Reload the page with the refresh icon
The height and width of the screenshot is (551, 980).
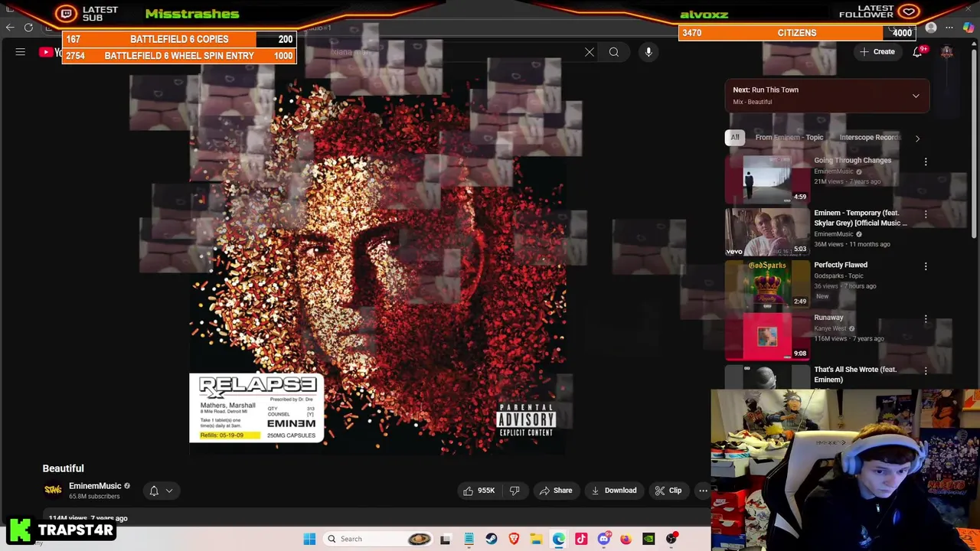point(29,28)
